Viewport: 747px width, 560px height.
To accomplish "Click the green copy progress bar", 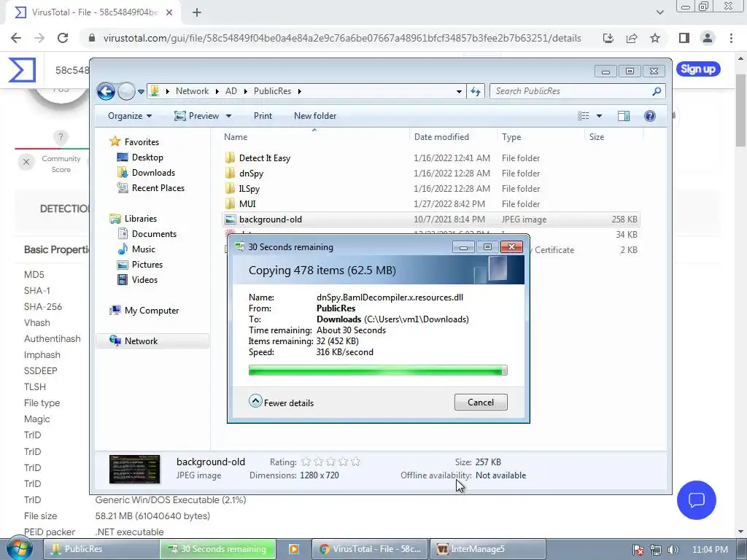I will [x=378, y=370].
